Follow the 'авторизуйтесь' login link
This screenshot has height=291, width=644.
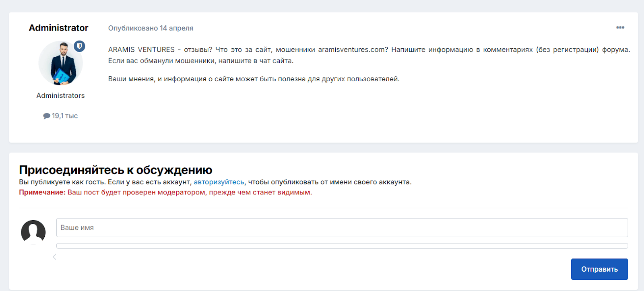219,182
